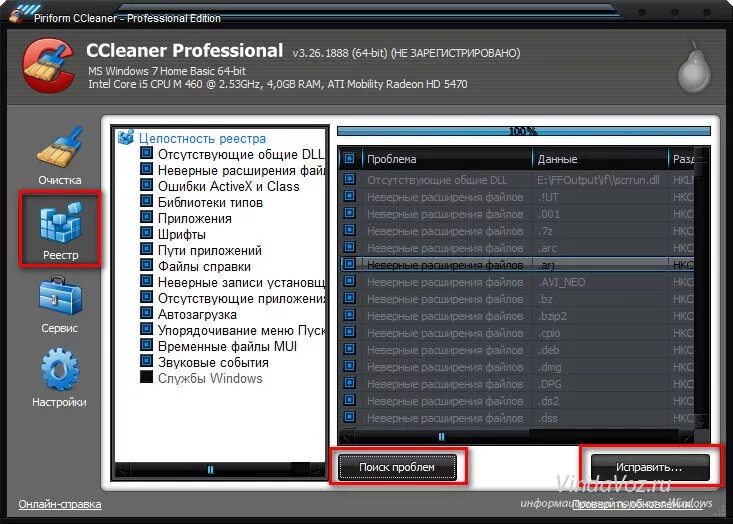Image resolution: width=733 pixels, height=524 pixels.
Task: Open the Настройки options section
Action: 59,378
